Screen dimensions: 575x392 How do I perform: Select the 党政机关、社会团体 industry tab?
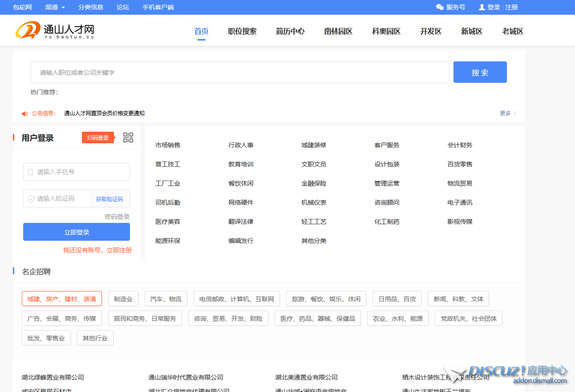pyautogui.click(x=469, y=318)
